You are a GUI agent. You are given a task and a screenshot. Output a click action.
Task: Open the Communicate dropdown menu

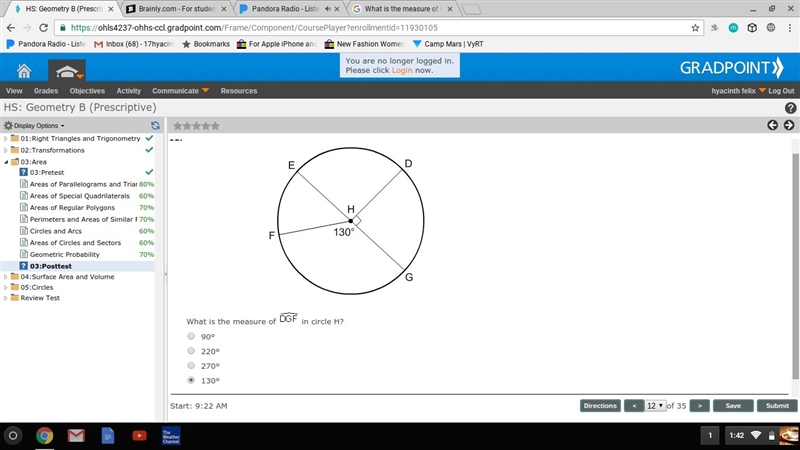point(181,91)
